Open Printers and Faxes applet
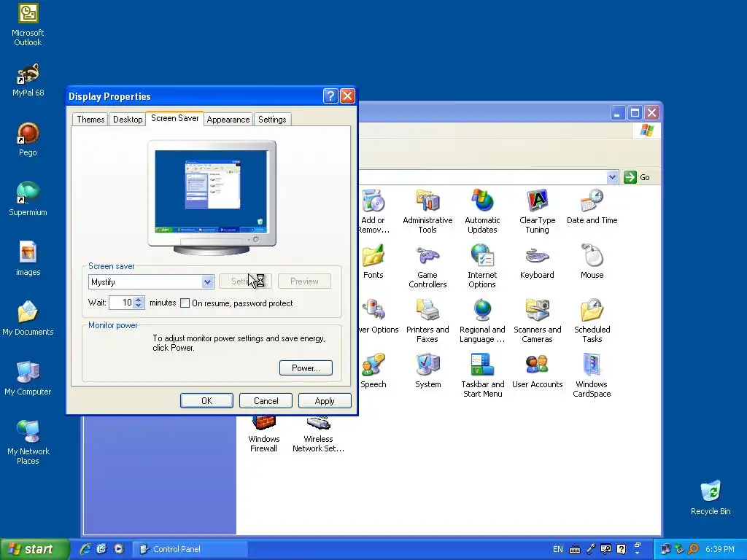Screen dimensions: 747x560 pyautogui.click(x=427, y=321)
